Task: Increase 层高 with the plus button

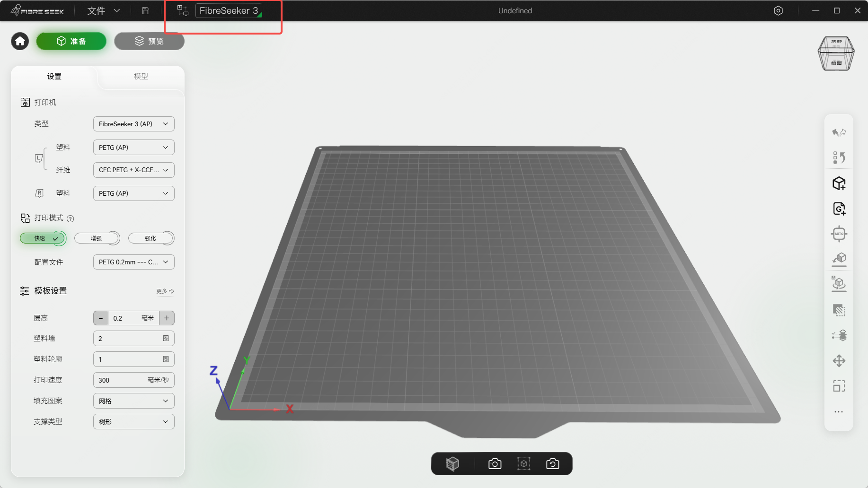Action: [x=167, y=318]
